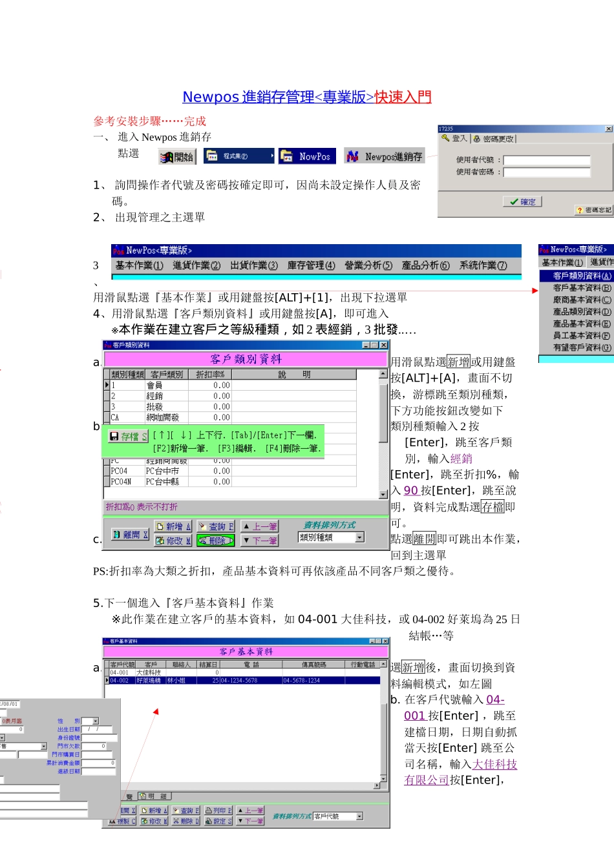Follow the 經銷 hyperlink in instructions

click(461, 459)
